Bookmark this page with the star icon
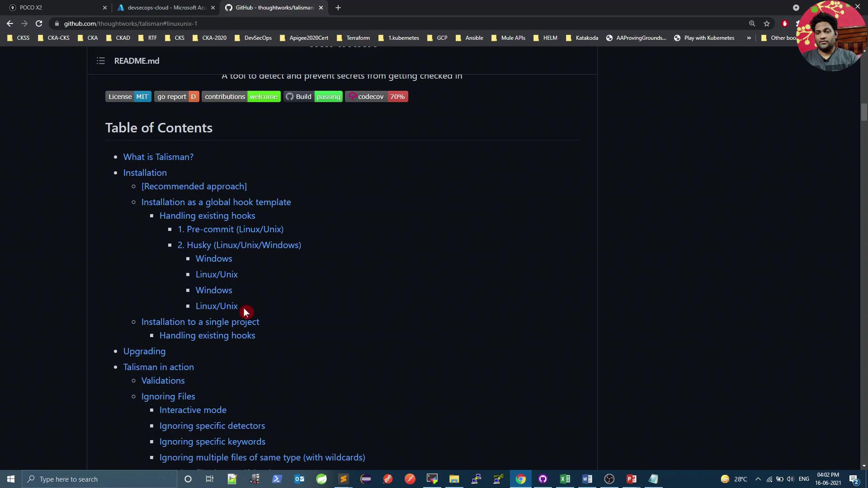The image size is (868, 488). (x=767, y=23)
